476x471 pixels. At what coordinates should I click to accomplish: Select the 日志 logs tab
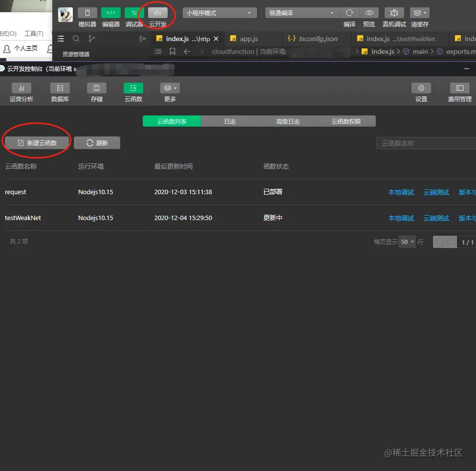pyautogui.click(x=230, y=121)
